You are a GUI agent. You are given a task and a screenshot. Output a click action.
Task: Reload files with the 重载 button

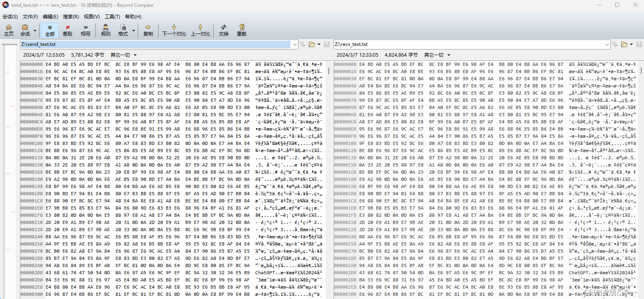point(242,30)
